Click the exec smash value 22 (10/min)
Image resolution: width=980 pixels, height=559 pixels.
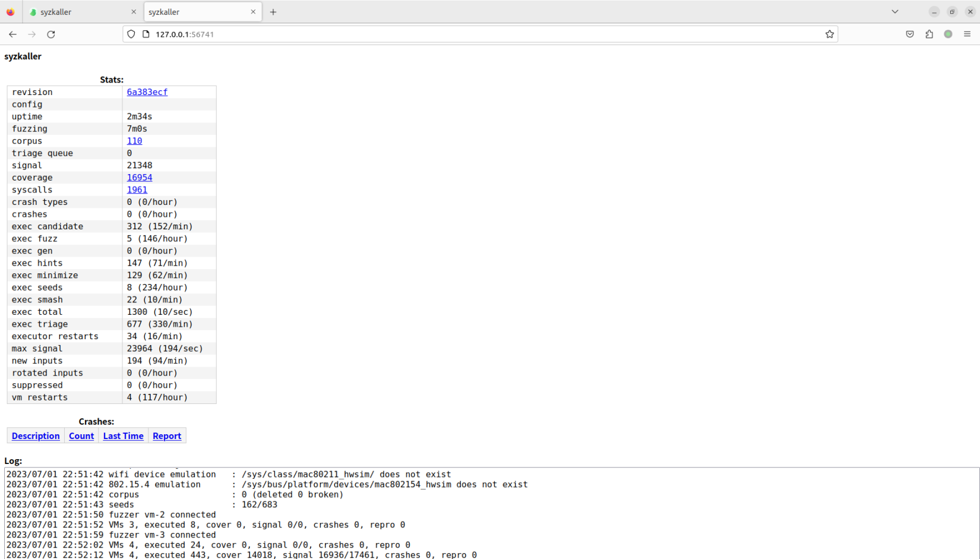tap(154, 300)
